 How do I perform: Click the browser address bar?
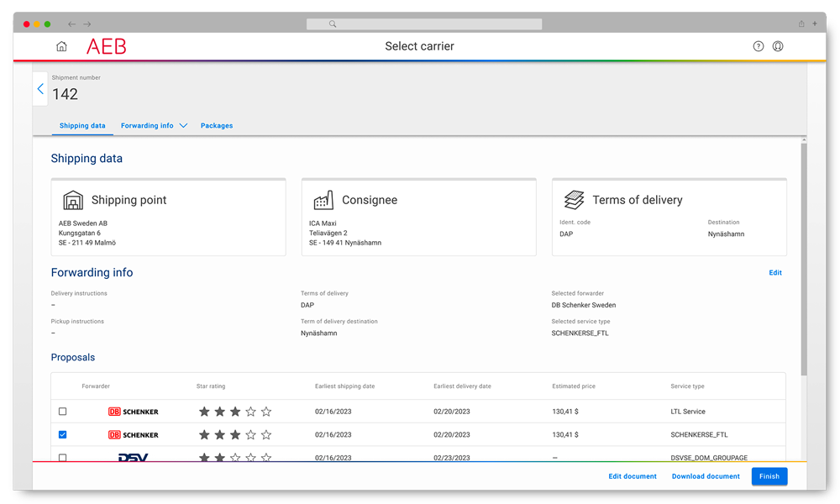423,24
